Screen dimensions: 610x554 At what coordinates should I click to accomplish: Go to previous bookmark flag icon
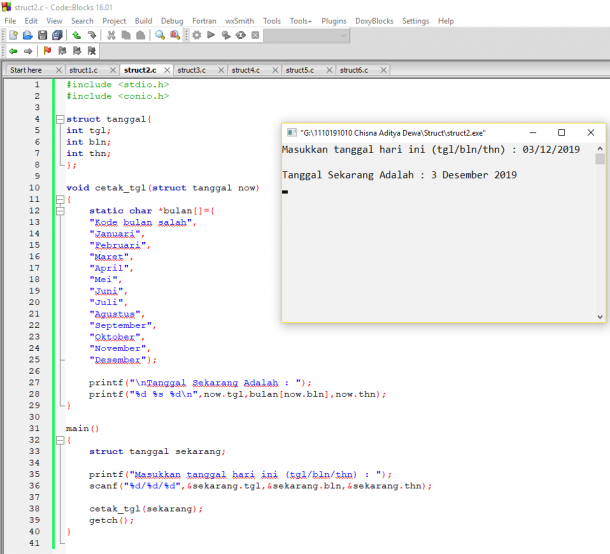(x=62, y=51)
